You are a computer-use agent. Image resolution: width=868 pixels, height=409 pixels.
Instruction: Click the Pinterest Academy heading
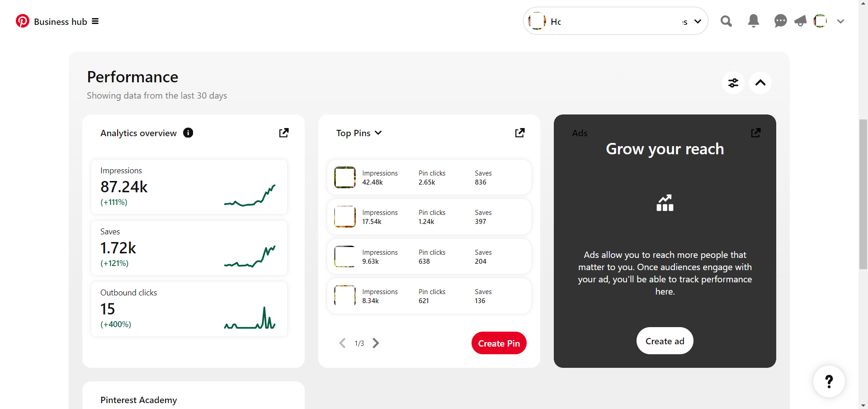pos(139,400)
